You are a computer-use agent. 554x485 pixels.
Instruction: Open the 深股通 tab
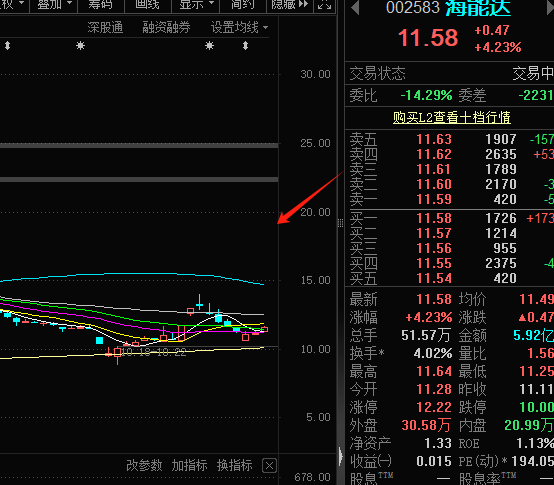(105, 27)
